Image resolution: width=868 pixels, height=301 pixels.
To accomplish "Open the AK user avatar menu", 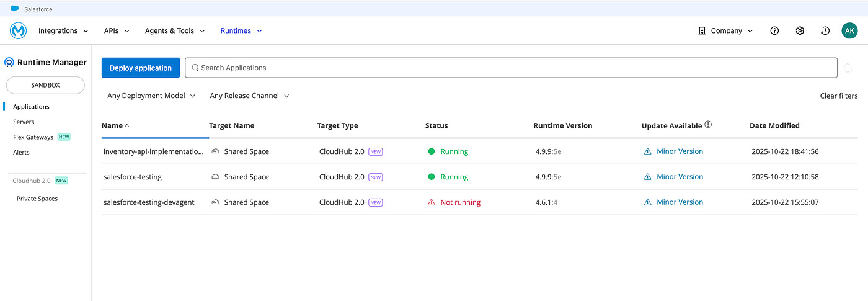I will [x=849, y=30].
